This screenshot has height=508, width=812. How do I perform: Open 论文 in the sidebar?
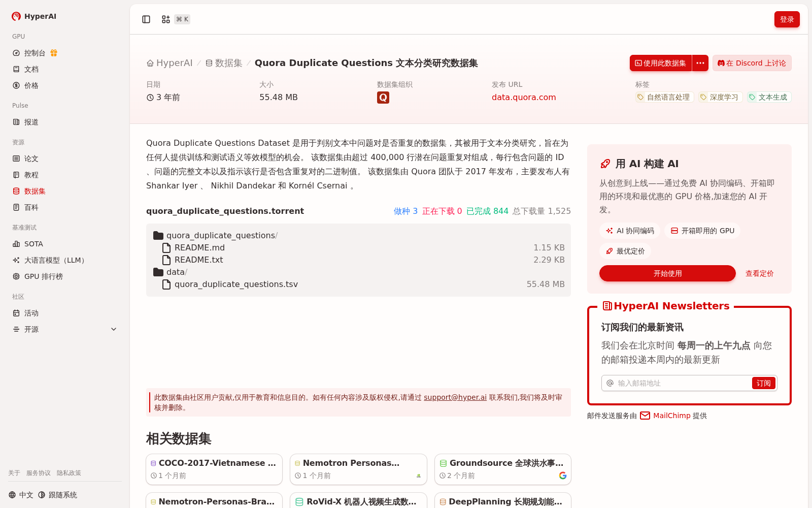coord(65,158)
